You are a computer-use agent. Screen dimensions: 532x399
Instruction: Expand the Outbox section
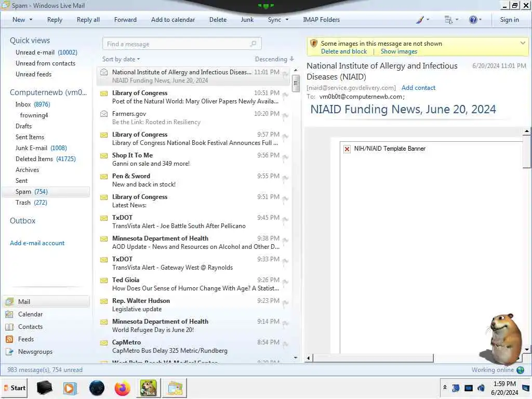click(22, 221)
